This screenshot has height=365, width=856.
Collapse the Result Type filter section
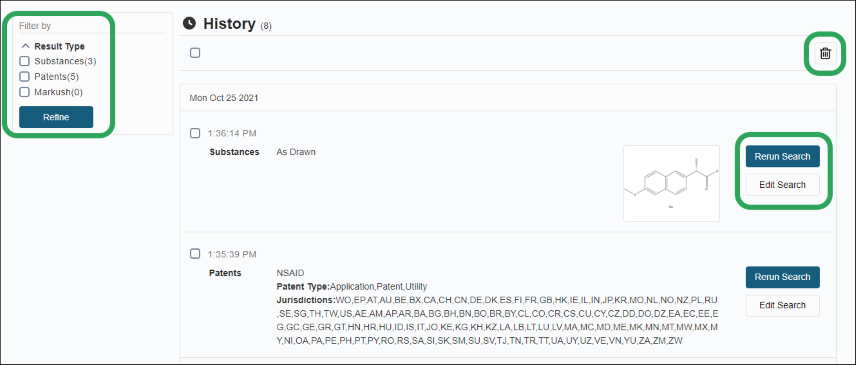25,46
